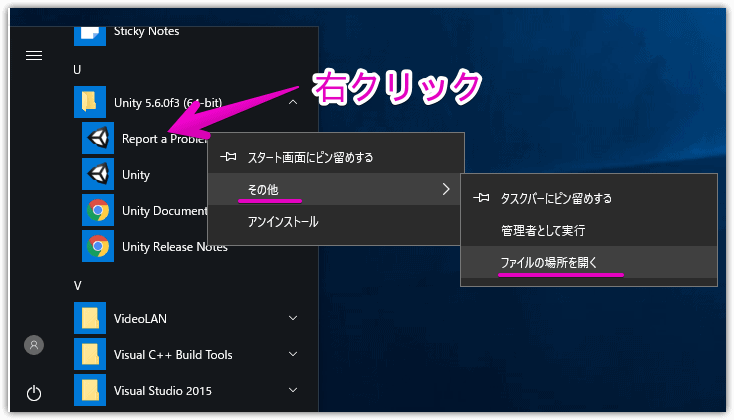Screen dimensions: 734x420
Task: Click the Report a Problem Unity icon
Action: pyautogui.click(x=98, y=138)
